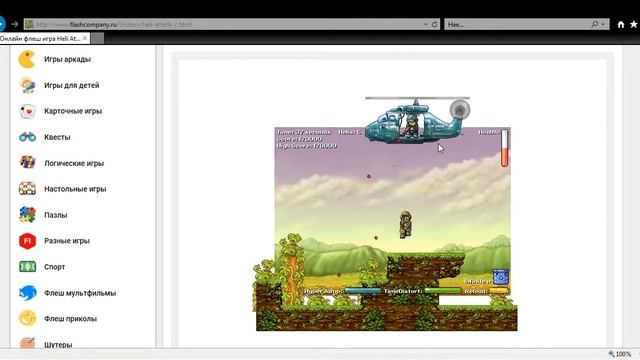640x360 pixels.
Task: Open the address bar history dropdown arrow
Action: point(425,24)
